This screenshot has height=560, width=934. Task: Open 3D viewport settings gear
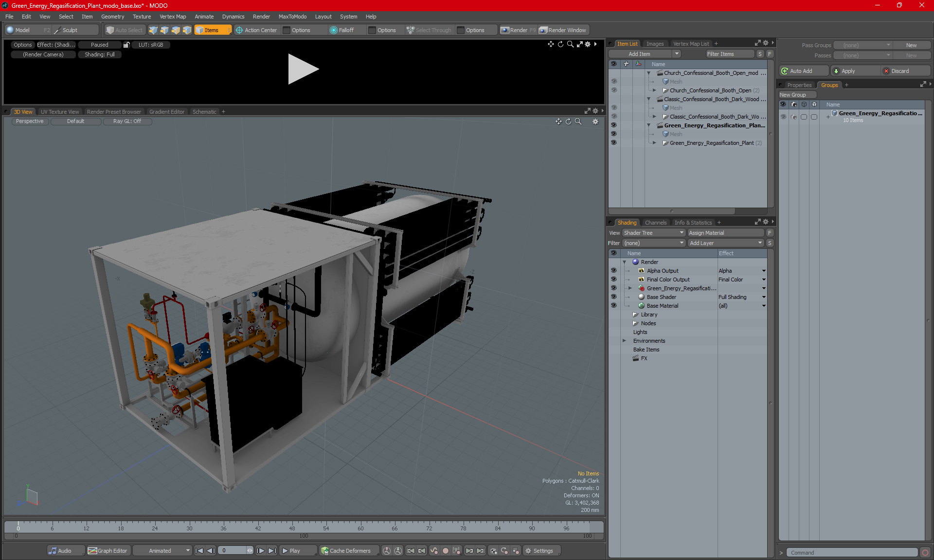point(595,122)
